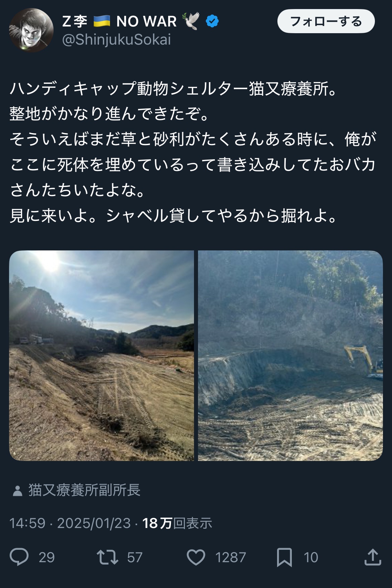Like the post with heart icon
Screen dimensions: 392x588
[196, 557]
